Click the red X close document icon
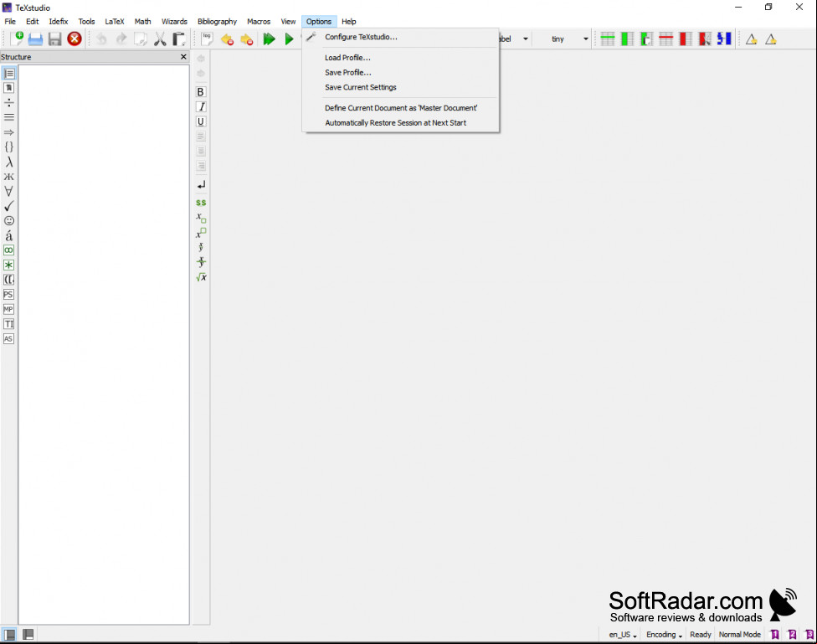817x644 pixels. click(x=75, y=39)
